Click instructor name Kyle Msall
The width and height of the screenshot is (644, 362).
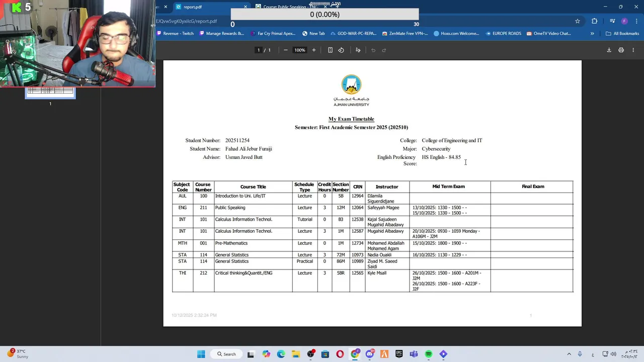click(377, 273)
